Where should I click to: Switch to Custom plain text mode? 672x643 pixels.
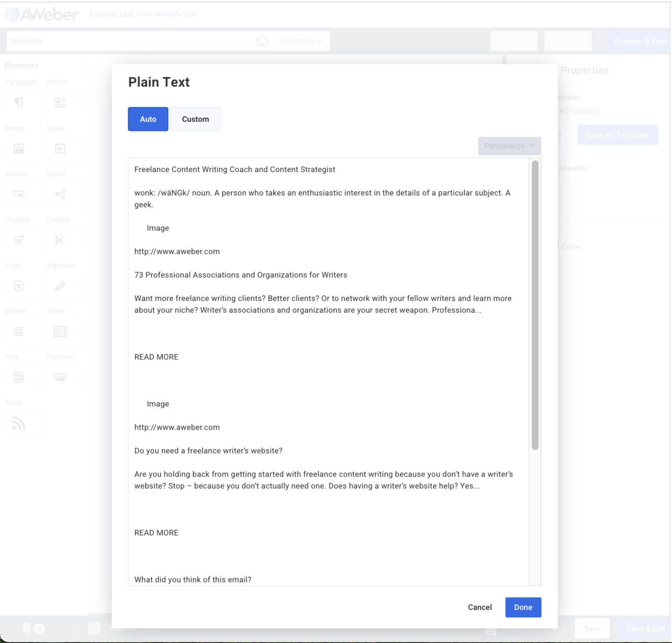click(x=196, y=119)
